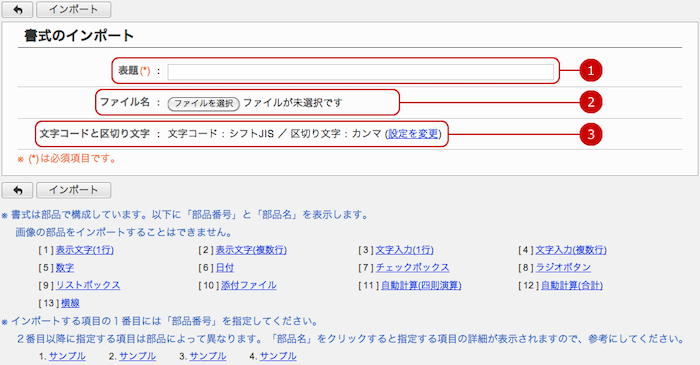Image resolution: width=700 pixels, height=365 pixels.
Task: Open the 表示文字(複数行) part link
Action: coord(251,250)
